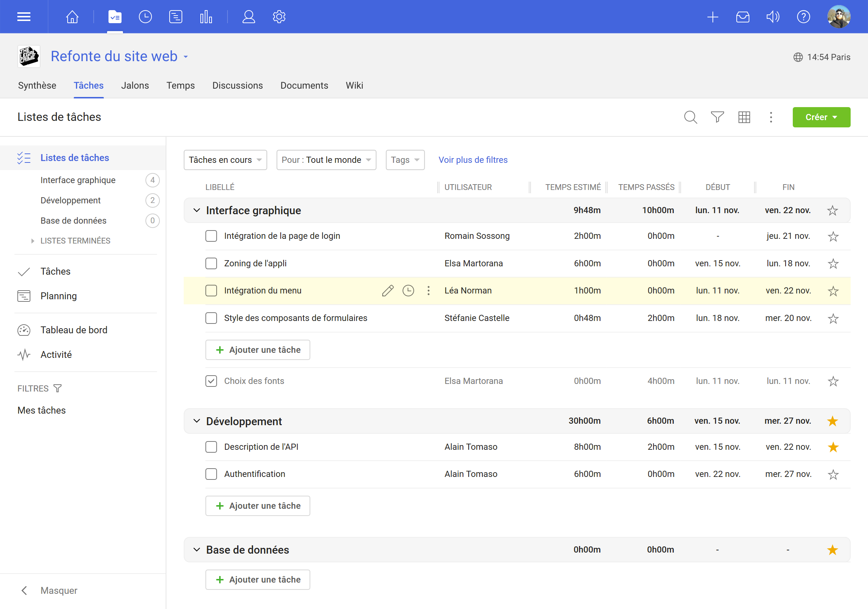Open the hamburger menu
This screenshot has width=868, height=609.
pos(24,17)
